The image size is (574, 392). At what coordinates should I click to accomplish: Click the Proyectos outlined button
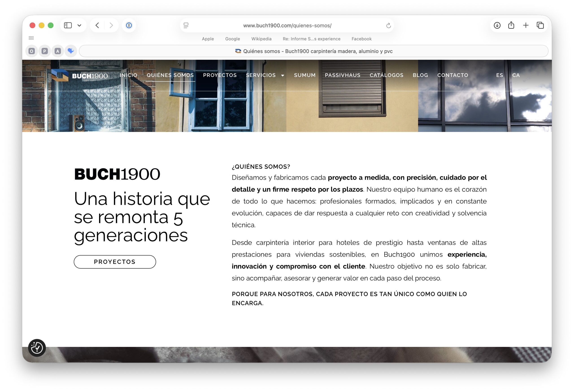115,261
